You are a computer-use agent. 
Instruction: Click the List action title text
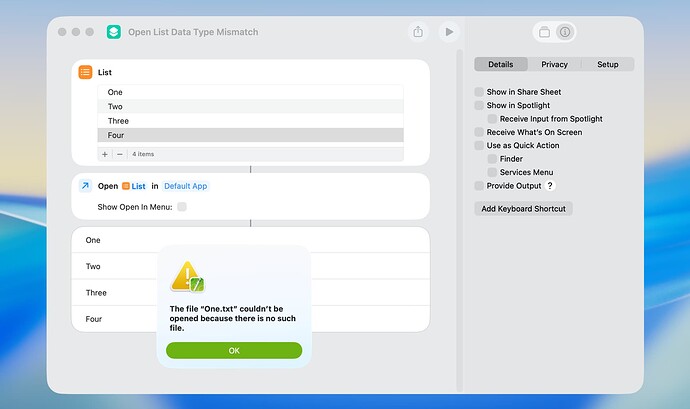105,72
